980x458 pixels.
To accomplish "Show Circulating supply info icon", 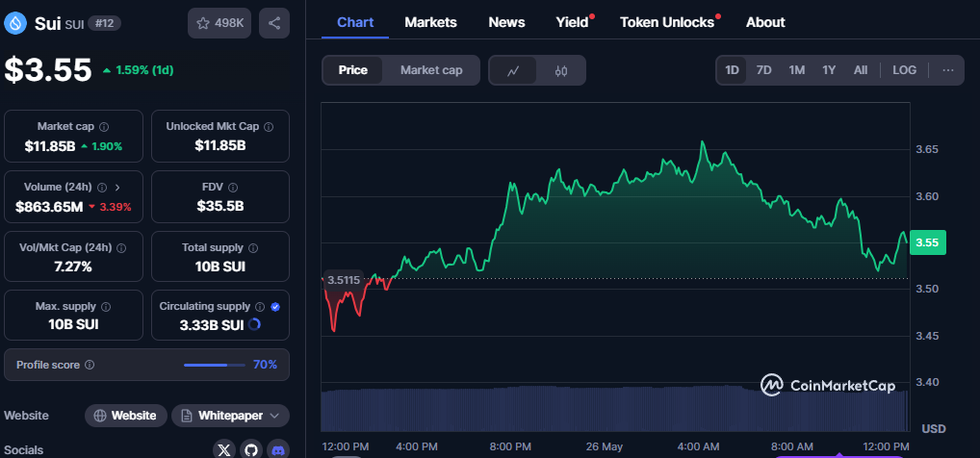I will (x=260, y=307).
